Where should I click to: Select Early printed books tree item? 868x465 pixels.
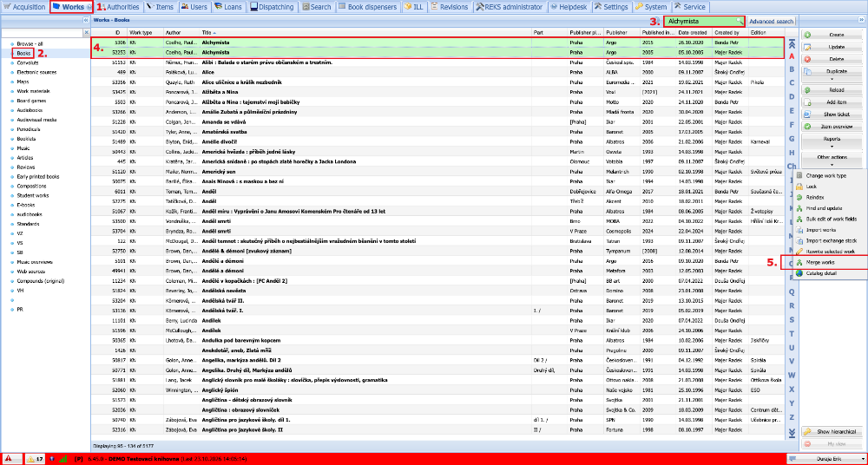[x=38, y=177]
